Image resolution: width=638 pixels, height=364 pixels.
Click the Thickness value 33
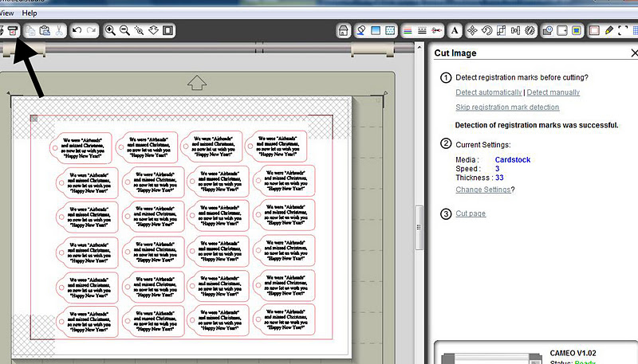point(499,178)
